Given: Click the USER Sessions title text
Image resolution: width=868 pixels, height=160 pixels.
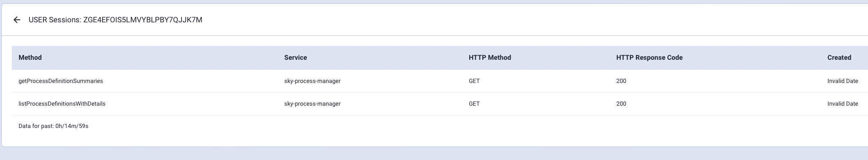Looking at the screenshot, I should point(55,20).
